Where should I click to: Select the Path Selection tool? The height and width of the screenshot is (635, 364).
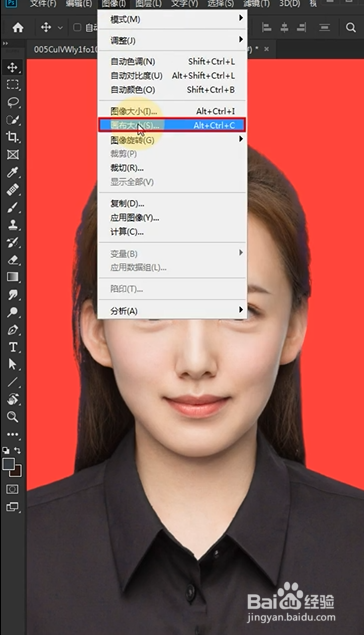click(13, 364)
